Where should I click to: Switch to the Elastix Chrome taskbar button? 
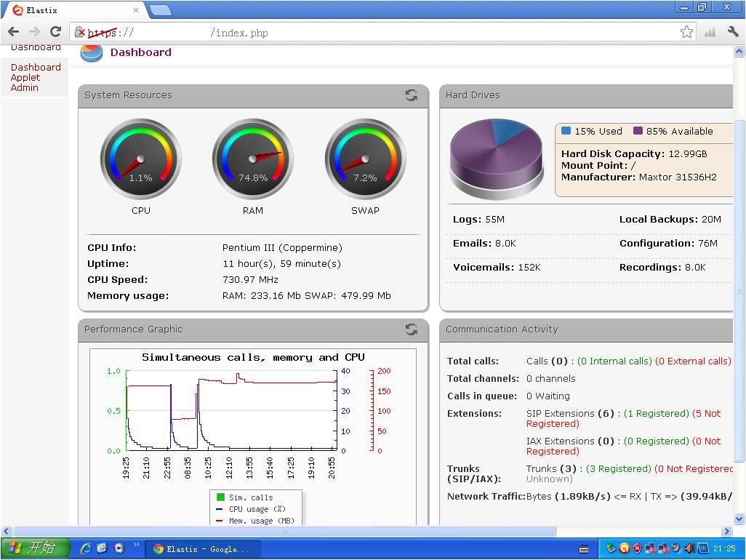(204, 549)
